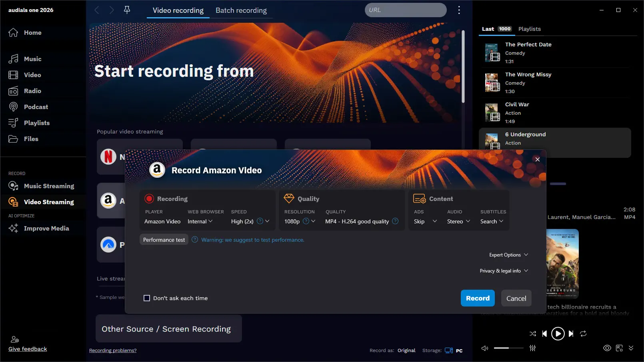Click the PC storage icon
644x362 pixels.
pyautogui.click(x=449, y=350)
